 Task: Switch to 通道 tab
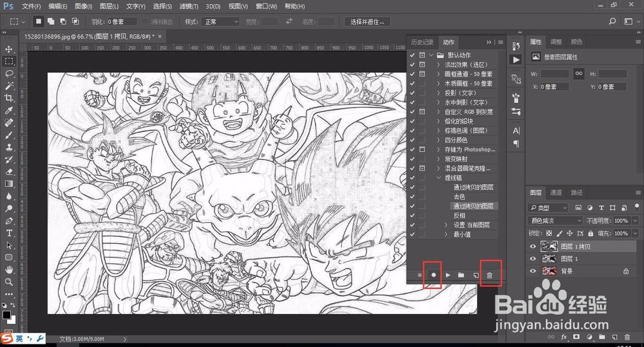coord(556,192)
